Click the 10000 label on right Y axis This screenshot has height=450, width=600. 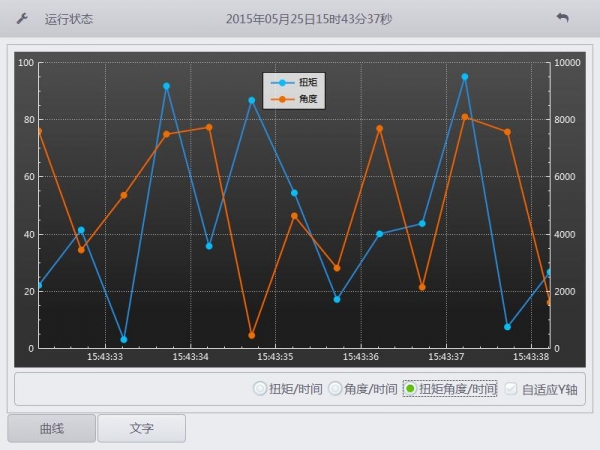pyautogui.click(x=568, y=63)
